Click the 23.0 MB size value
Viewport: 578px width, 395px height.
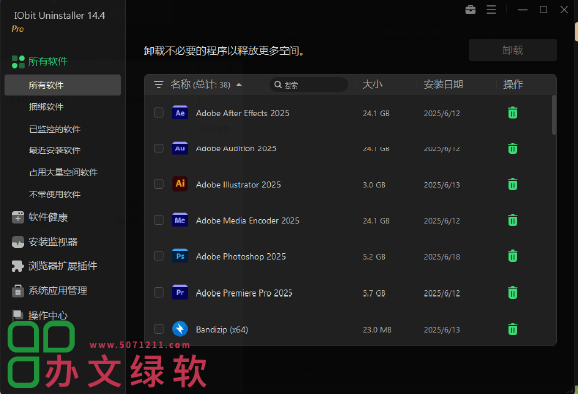tap(377, 330)
